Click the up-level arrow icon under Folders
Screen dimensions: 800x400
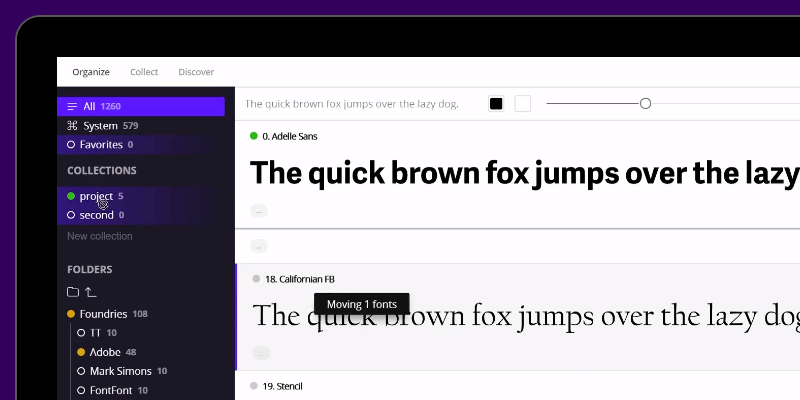click(x=90, y=292)
